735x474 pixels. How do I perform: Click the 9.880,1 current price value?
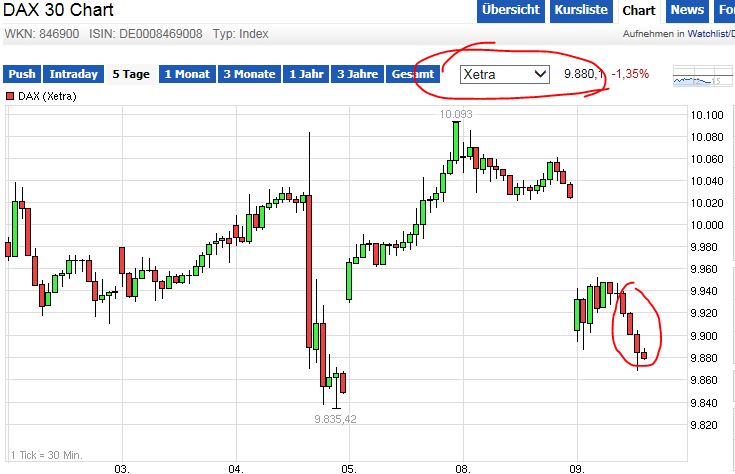coord(584,74)
